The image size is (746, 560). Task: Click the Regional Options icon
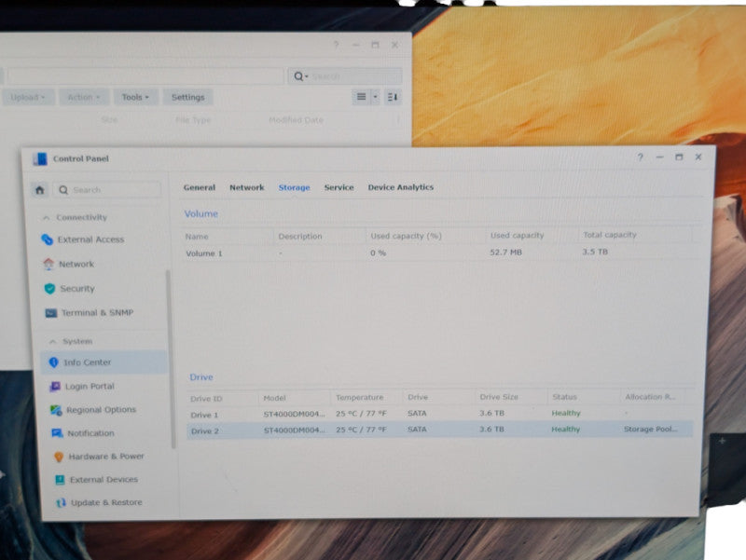(56, 410)
